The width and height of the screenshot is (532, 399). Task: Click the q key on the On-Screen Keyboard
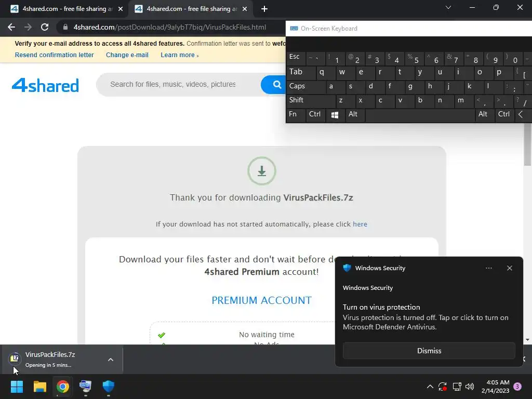326,72
